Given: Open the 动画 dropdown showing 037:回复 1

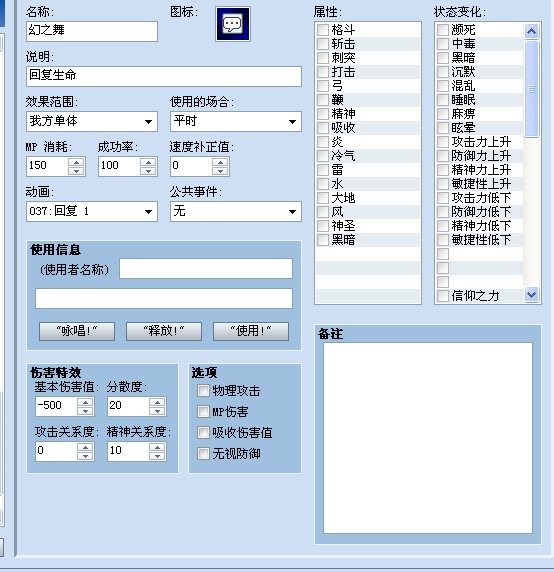Looking at the screenshot, I should click(92, 212).
